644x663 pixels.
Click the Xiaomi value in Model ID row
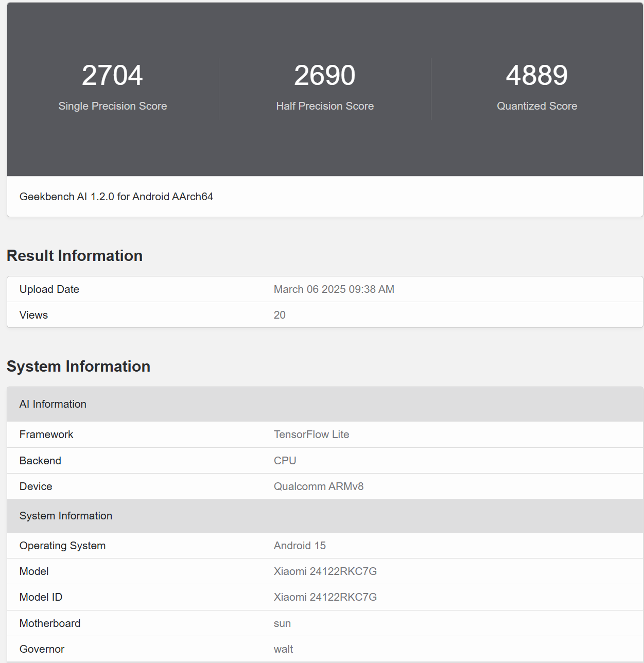pyautogui.click(x=325, y=597)
